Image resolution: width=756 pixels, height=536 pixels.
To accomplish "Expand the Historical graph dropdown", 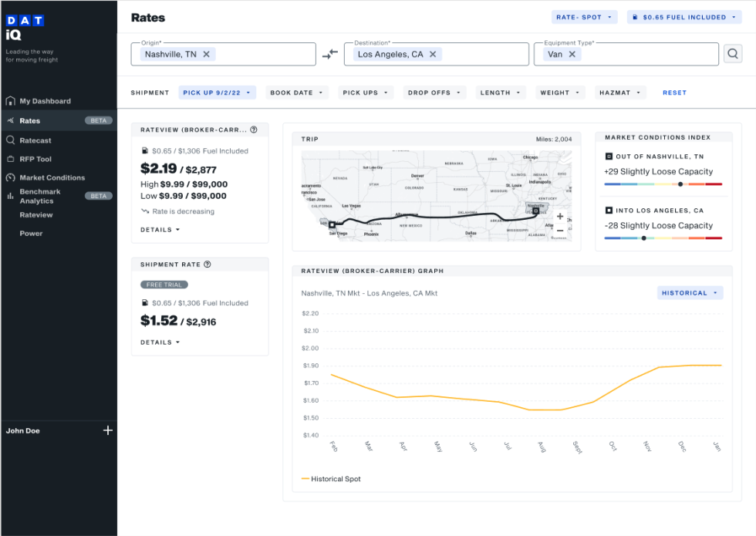I will 690,293.
